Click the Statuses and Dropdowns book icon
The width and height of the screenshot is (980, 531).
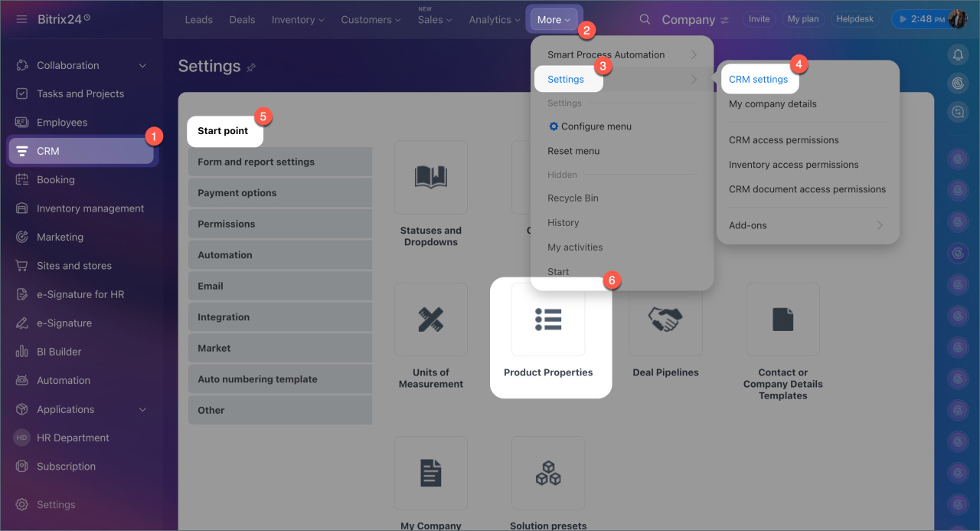[431, 177]
